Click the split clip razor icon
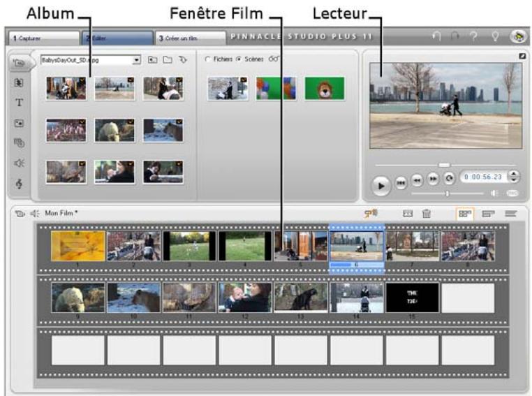The image size is (532, 396). [408, 214]
